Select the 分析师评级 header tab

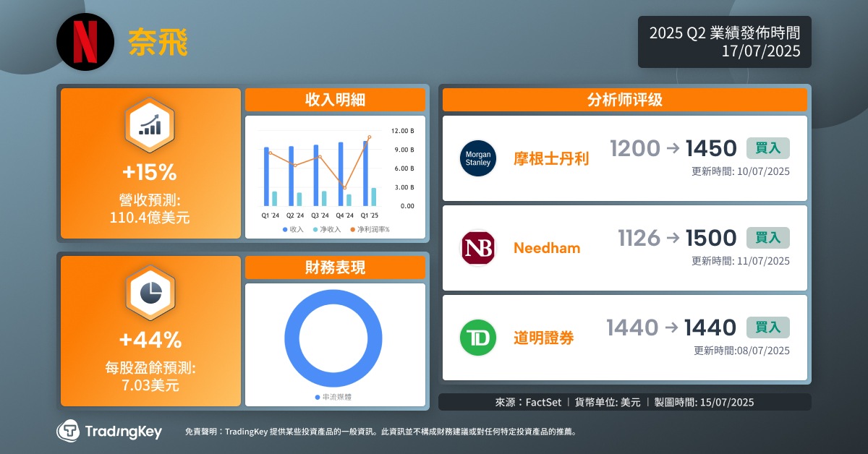pos(624,100)
